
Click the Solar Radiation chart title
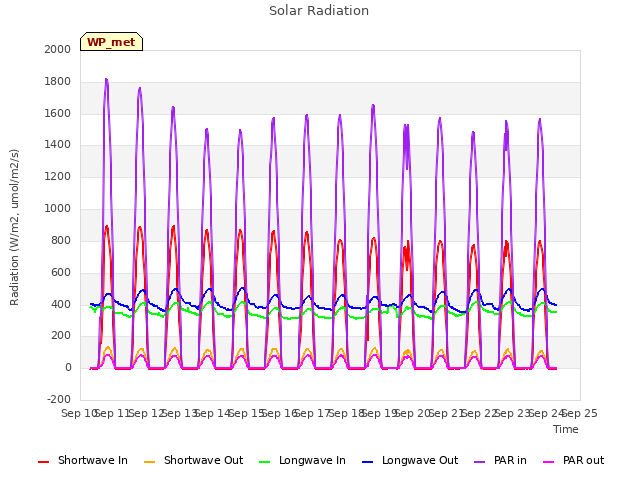pos(319,11)
